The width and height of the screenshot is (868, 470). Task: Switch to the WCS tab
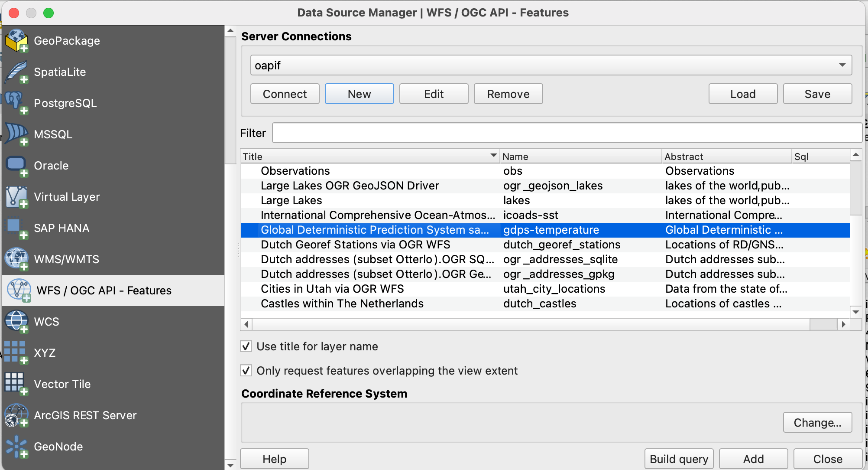pos(46,322)
